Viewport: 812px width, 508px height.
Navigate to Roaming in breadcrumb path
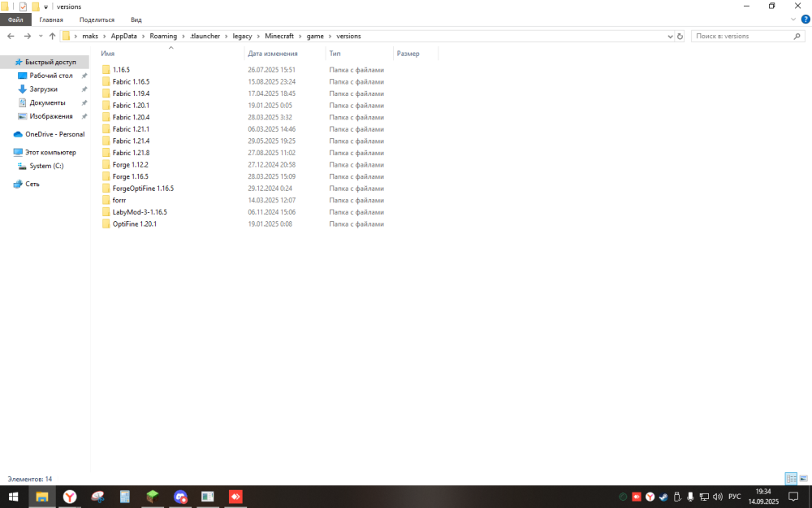tap(163, 37)
